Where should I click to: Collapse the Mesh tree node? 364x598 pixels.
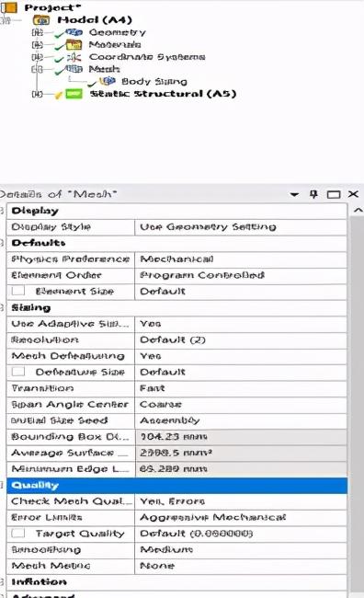coord(37,69)
